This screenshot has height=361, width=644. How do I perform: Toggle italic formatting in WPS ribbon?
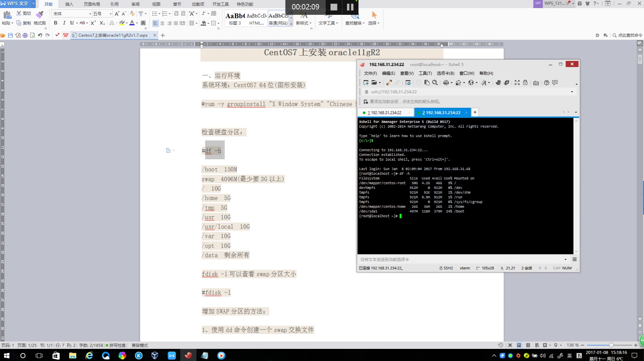point(64,23)
